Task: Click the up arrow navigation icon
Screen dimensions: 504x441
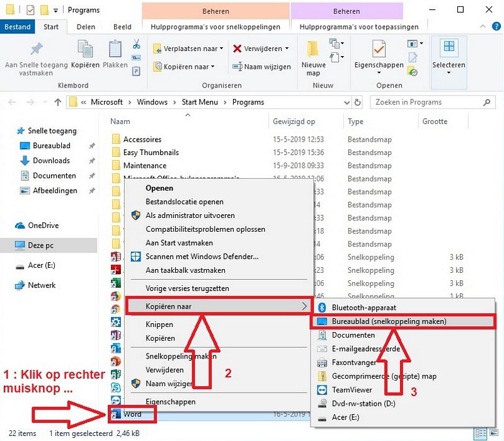Action: [58, 102]
